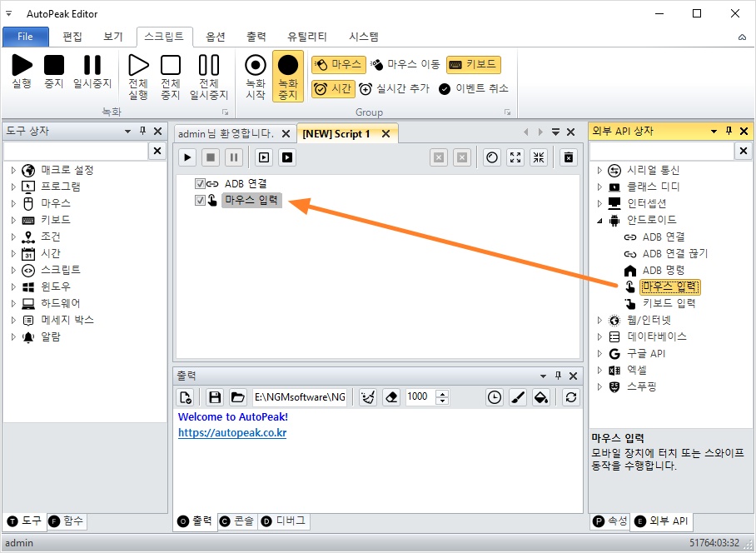756x553 pixels.
Task: Collapse the 안드로이드 tree node
Action: click(599, 221)
